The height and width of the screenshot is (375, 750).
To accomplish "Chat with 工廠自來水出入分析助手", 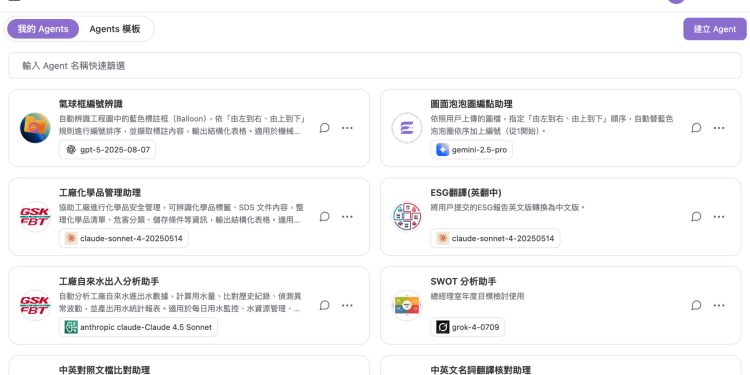I will click(324, 305).
